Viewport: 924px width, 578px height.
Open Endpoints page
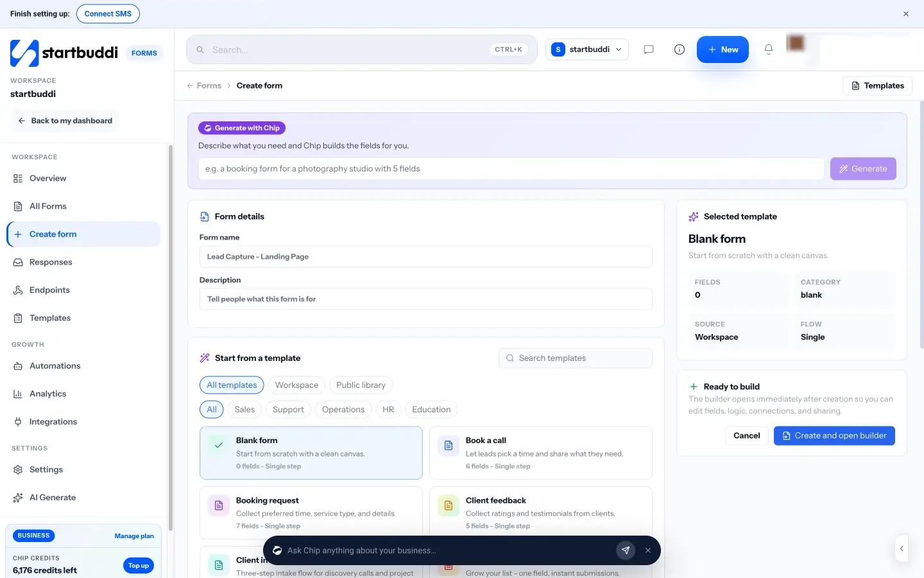[x=83, y=290]
